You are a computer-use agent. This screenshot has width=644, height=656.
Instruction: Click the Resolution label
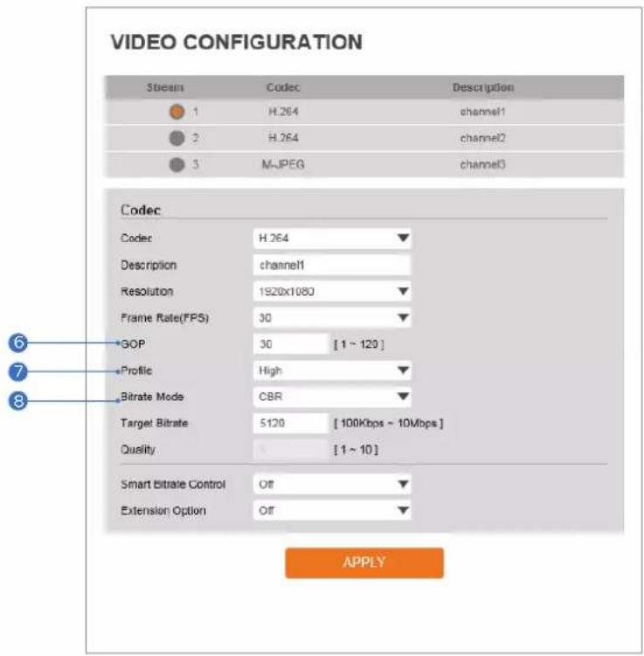point(147,292)
